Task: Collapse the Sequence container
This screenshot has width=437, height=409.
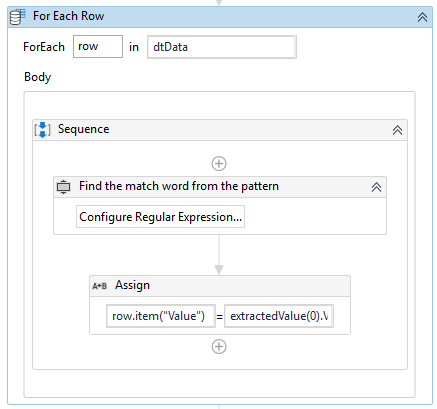Action: (397, 130)
